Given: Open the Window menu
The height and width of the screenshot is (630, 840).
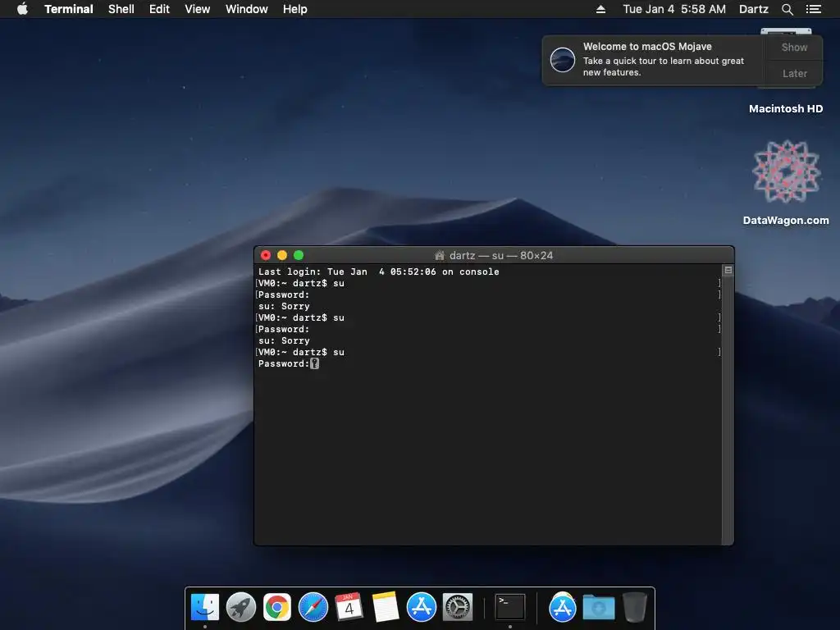Looking at the screenshot, I should pyautogui.click(x=246, y=9).
